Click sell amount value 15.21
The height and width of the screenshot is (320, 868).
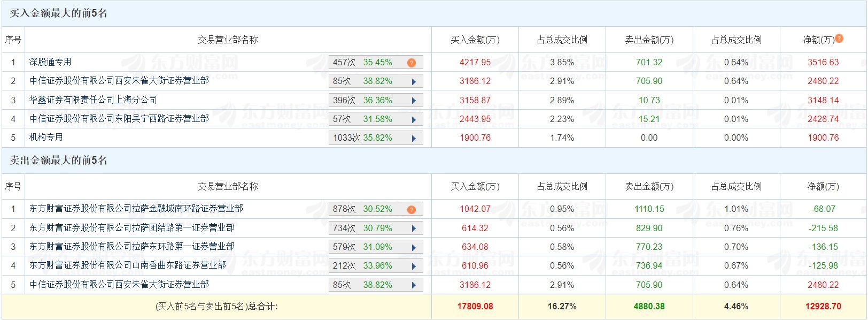click(649, 119)
